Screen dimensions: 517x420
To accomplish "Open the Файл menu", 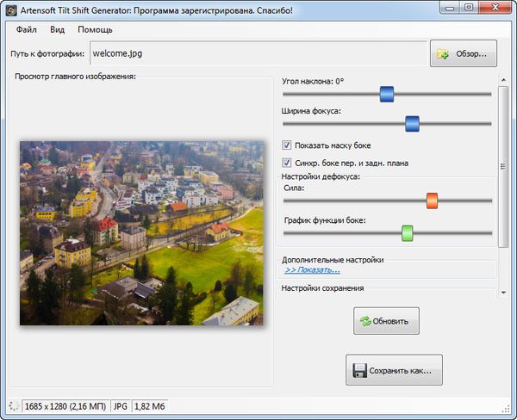I will (26, 29).
